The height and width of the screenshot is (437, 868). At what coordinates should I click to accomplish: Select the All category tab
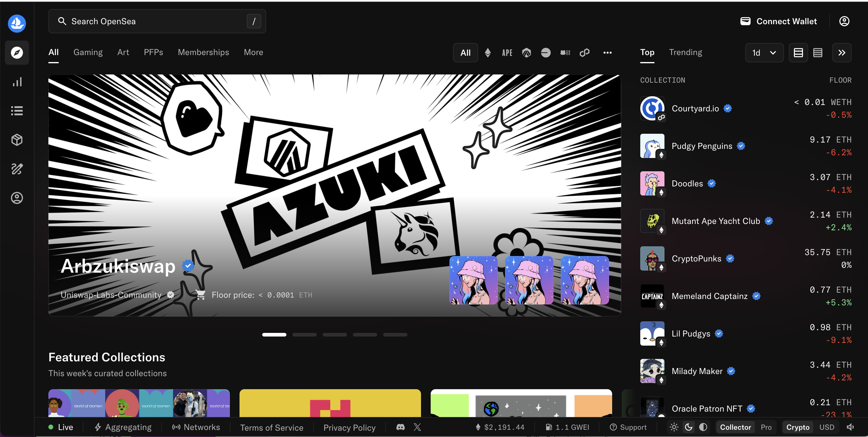click(x=53, y=52)
